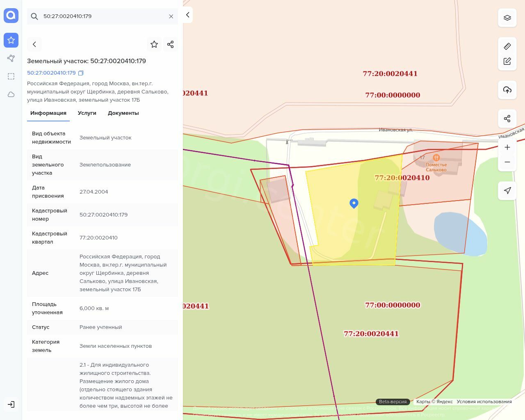Share the map via right toolbar

[x=507, y=119]
